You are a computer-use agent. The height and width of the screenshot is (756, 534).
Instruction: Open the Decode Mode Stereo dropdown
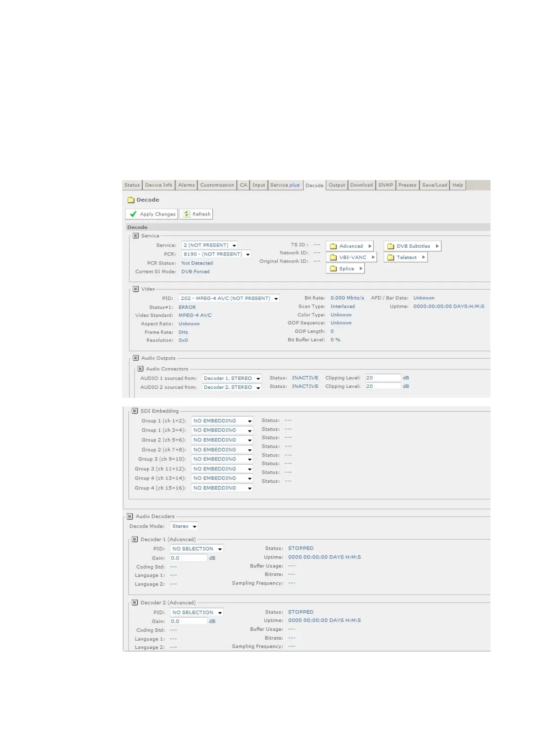click(x=184, y=526)
